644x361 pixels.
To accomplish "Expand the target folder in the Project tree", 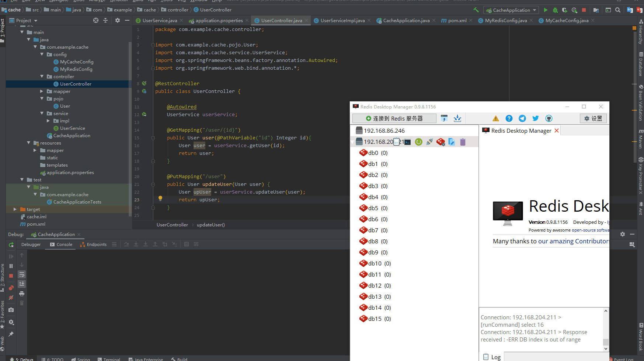I will coord(15,209).
